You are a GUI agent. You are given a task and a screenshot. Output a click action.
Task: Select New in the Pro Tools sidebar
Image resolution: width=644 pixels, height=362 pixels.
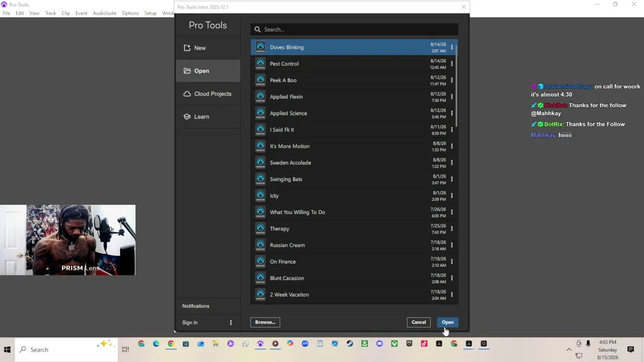pos(208,48)
